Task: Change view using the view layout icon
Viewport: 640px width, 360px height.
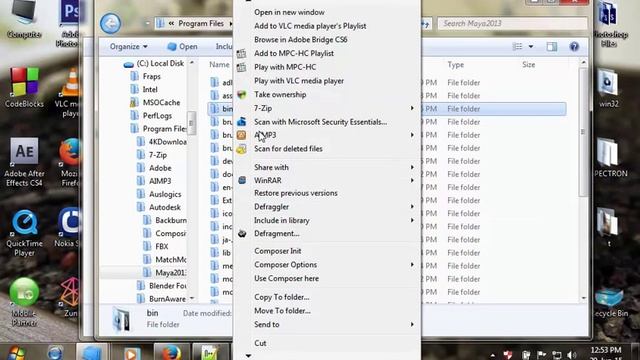Action: [x=517, y=47]
